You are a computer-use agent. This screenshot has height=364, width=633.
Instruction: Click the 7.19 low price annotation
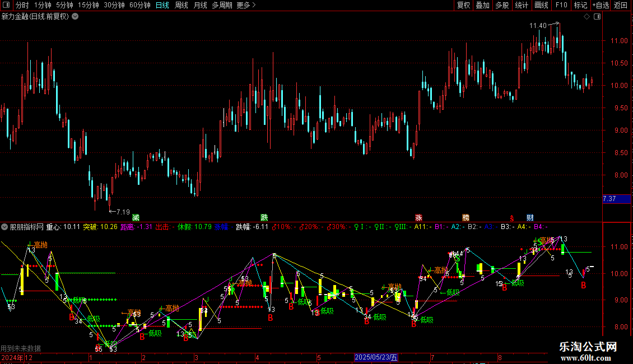(123, 212)
